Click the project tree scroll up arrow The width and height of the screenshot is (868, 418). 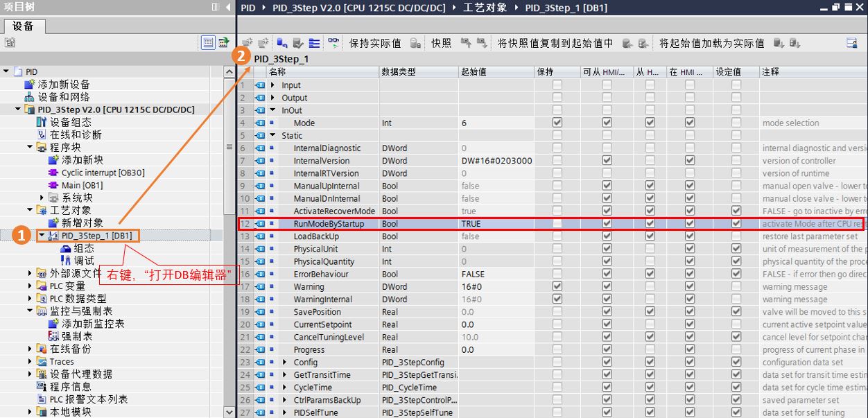click(229, 71)
